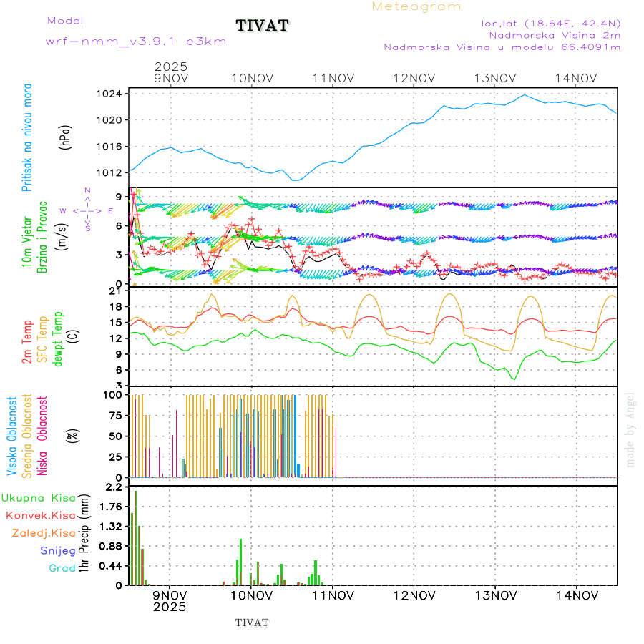Select the 12NOV date on top axis

(x=414, y=78)
